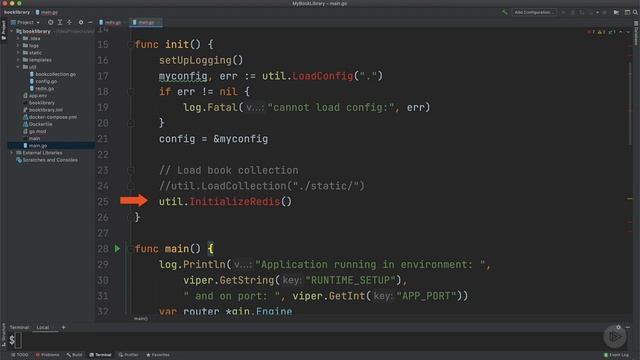Open the Event Log
Screen dimensions: 640x360
[x=616, y=355]
